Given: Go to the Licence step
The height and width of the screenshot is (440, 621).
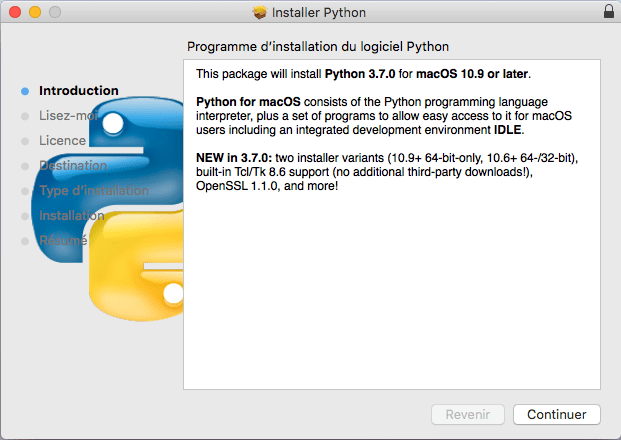Looking at the screenshot, I should tap(62, 141).
